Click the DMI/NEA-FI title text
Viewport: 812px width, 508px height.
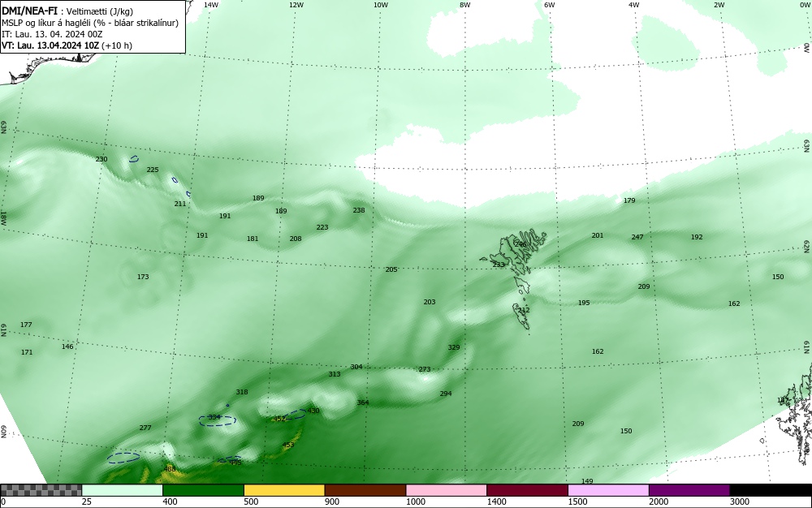click(29, 11)
